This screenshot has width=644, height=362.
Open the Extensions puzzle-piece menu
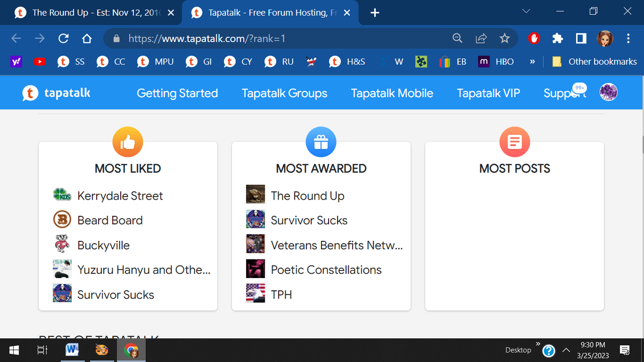click(x=557, y=39)
